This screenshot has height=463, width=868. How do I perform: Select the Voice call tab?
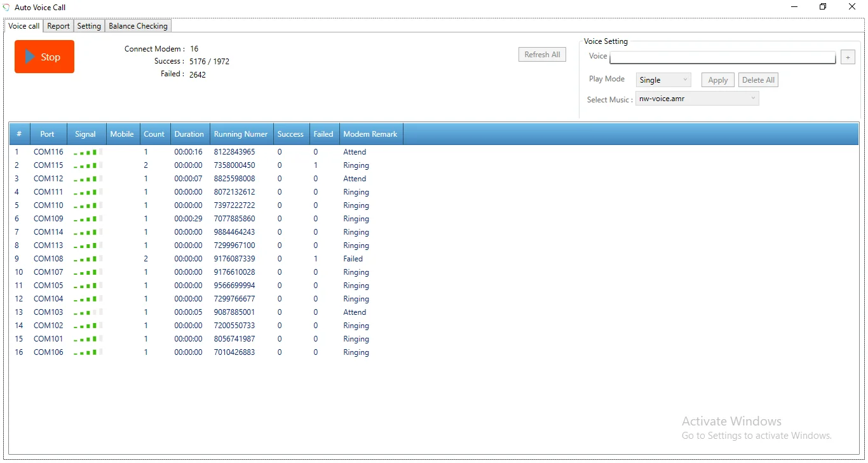pos(24,26)
